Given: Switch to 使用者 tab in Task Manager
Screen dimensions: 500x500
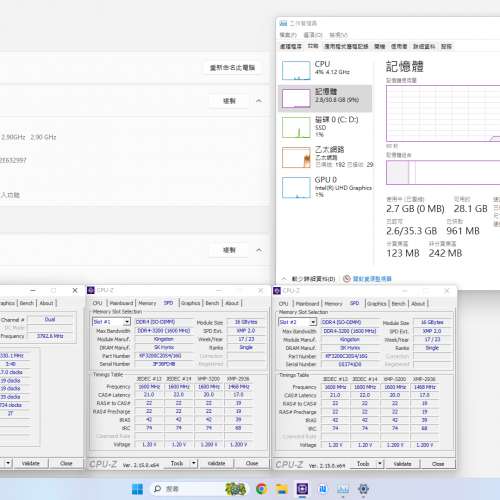Looking at the screenshot, I should [x=399, y=46].
